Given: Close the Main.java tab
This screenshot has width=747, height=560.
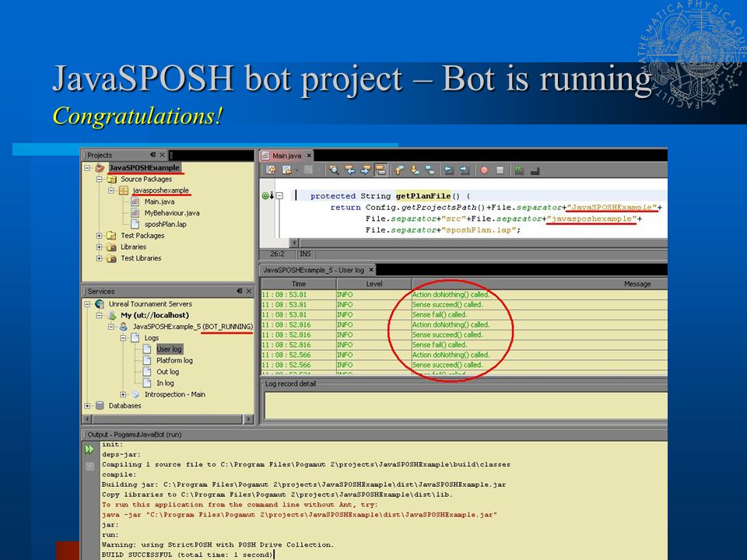Looking at the screenshot, I should 309,156.
